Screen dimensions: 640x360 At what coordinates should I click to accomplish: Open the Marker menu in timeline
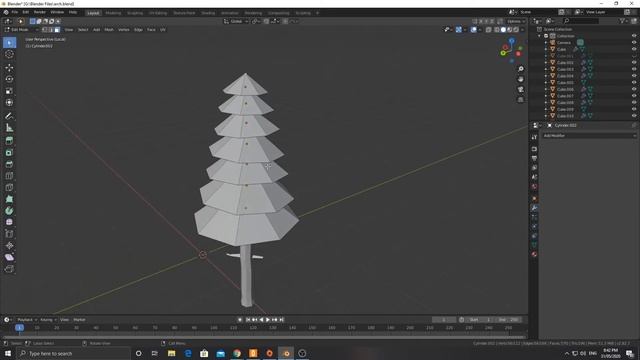pos(79,320)
